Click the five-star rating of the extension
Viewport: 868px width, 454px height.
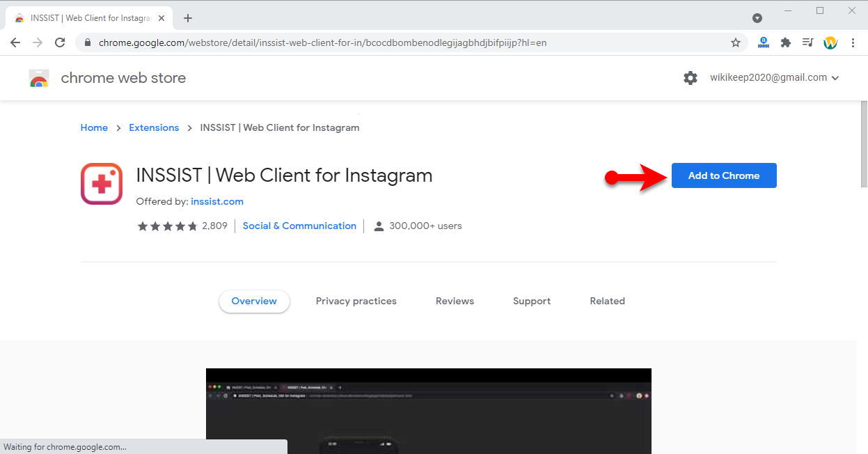tap(168, 226)
